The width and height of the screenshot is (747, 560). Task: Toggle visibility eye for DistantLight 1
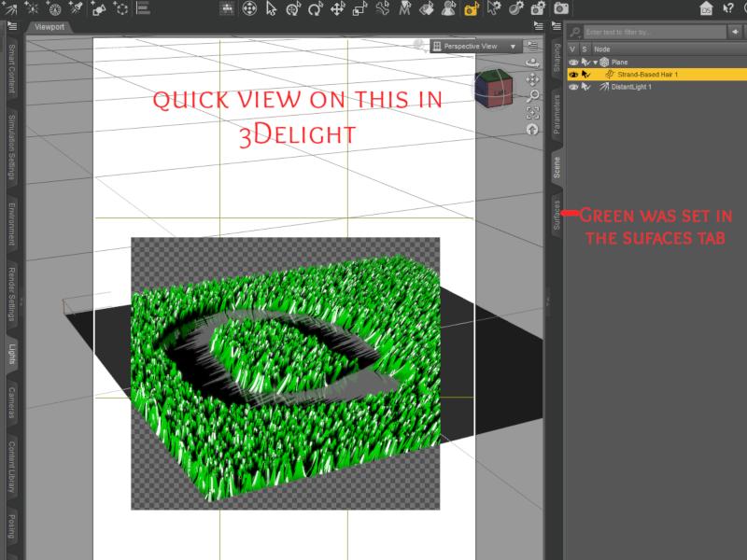573,87
